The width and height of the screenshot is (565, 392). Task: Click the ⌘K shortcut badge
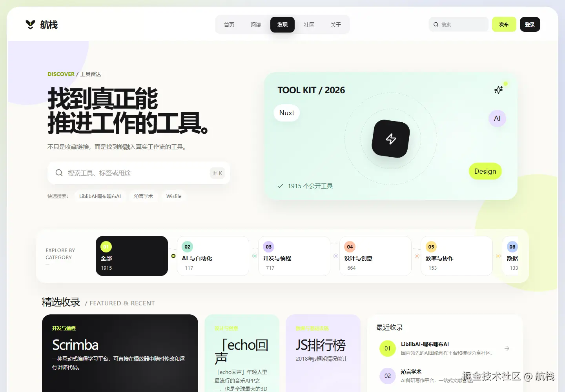pos(217,173)
